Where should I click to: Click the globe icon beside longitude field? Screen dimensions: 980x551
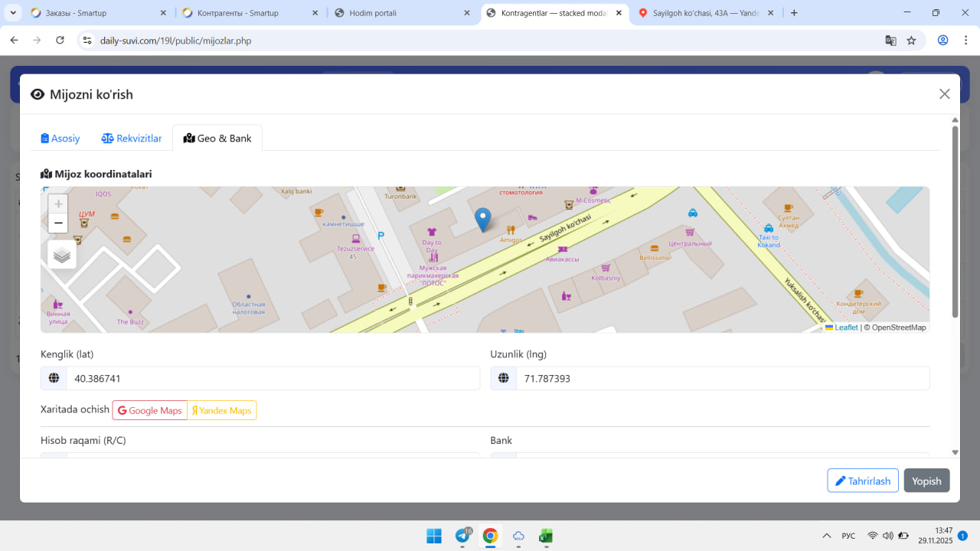coord(504,378)
